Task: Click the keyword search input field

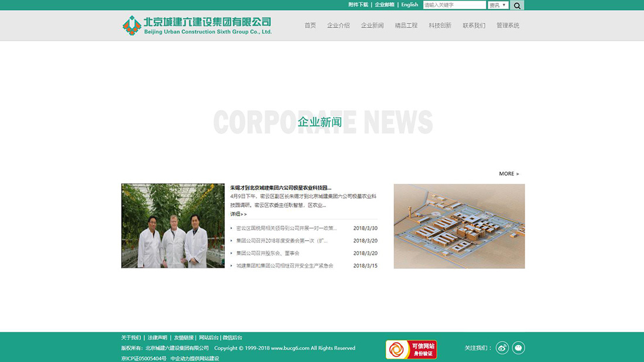Action: (x=454, y=5)
